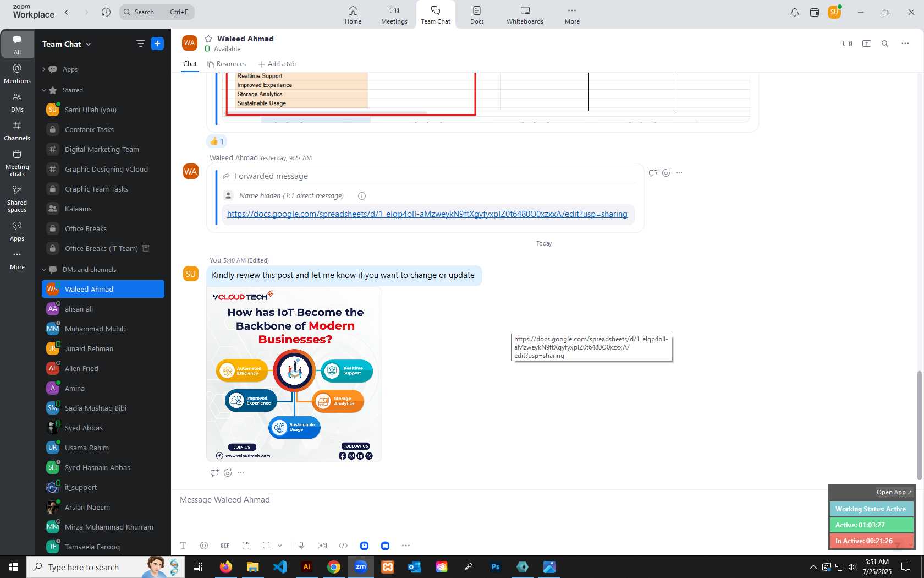Open the Channels sidebar section
The image size is (924, 578).
pyautogui.click(x=17, y=131)
